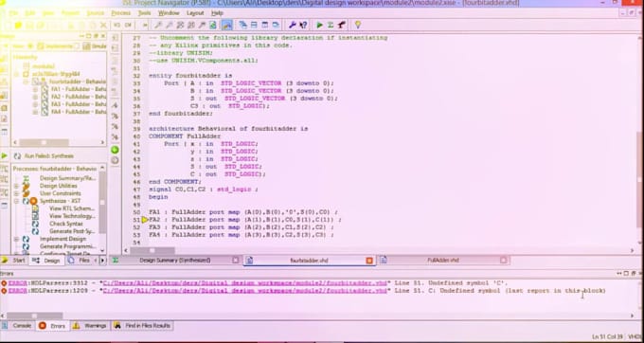This screenshot has width=644, height=343.
Task: Click code line 51 FA2 port map
Action: pyautogui.click(x=244, y=220)
